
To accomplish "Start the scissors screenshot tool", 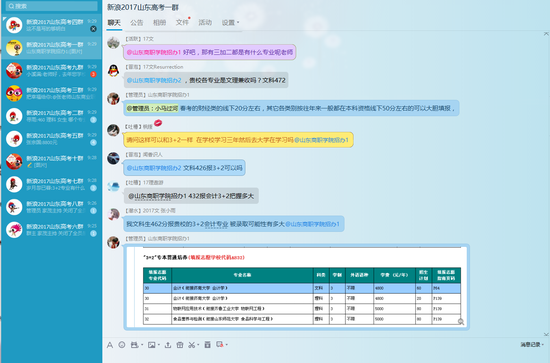I will tap(192, 345).
